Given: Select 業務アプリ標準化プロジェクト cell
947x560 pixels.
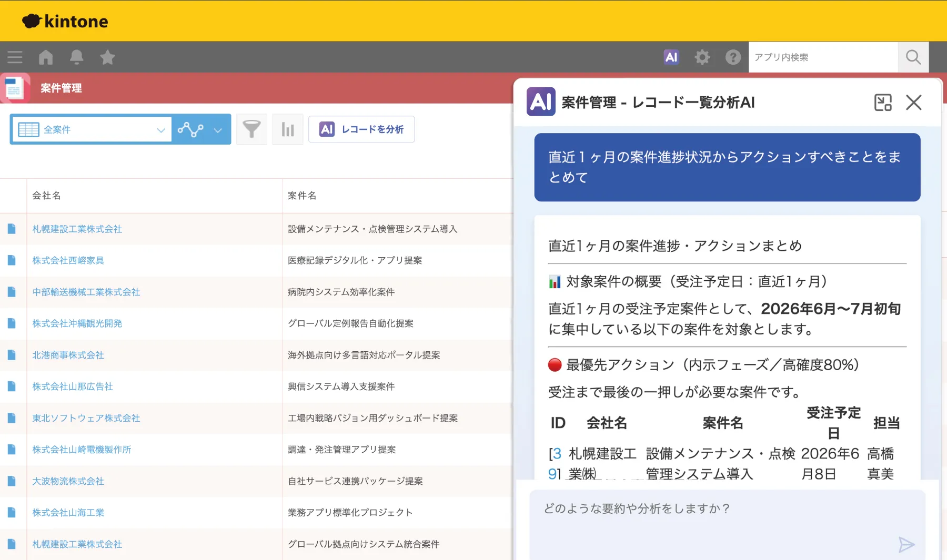Looking at the screenshot, I should click(350, 513).
